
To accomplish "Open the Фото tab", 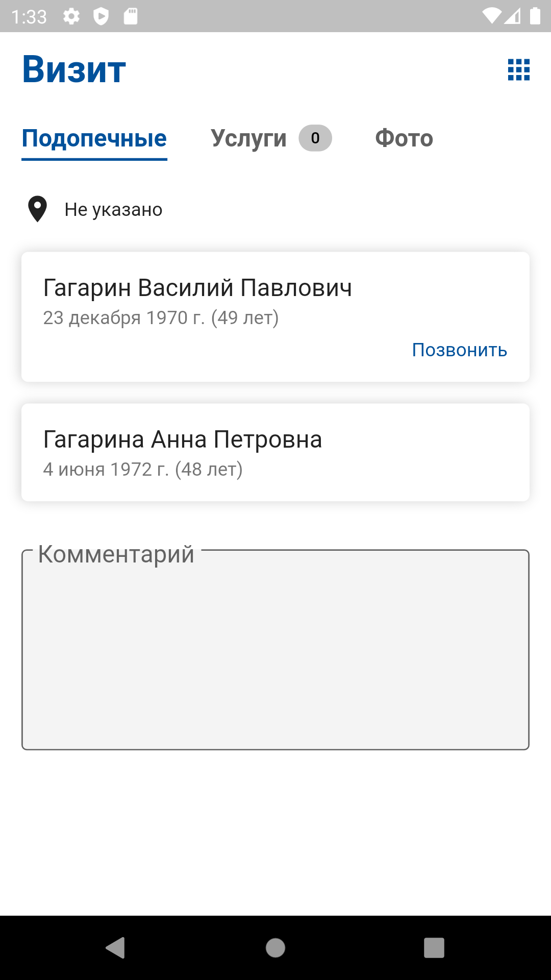I will [404, 138].
